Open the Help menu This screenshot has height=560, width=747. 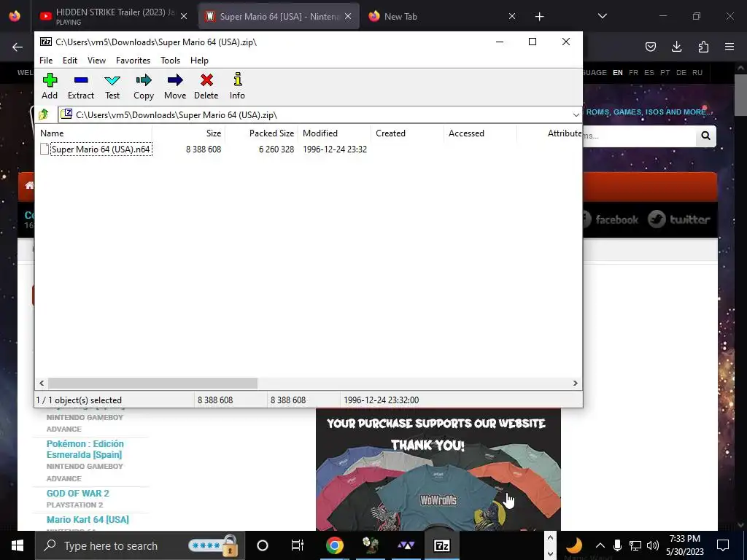tap(199, 61)
